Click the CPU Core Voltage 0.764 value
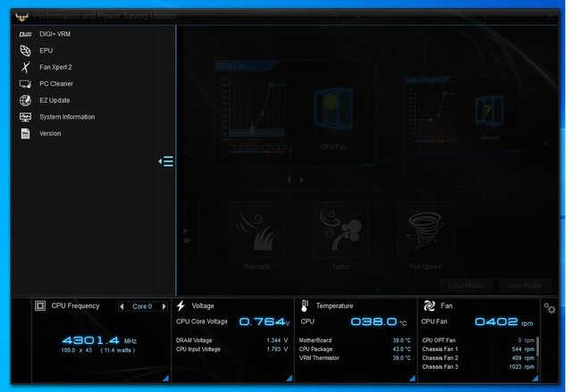Screen dimensions: 572x392 (x=265, y=321)
